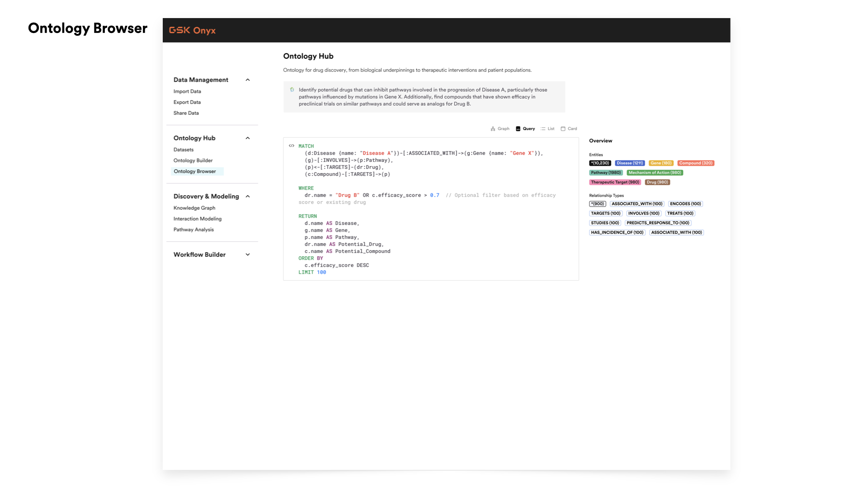This screenshot has height=488, width=868.
Task: Collapse the Data Management section
Action: pos(248,80)
